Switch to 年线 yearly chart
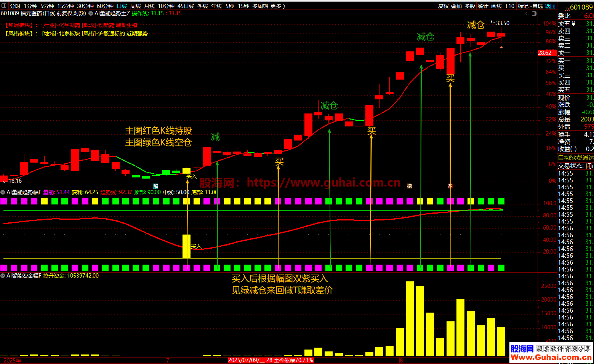This screenshot has height=364, width=594. (216, 6)
